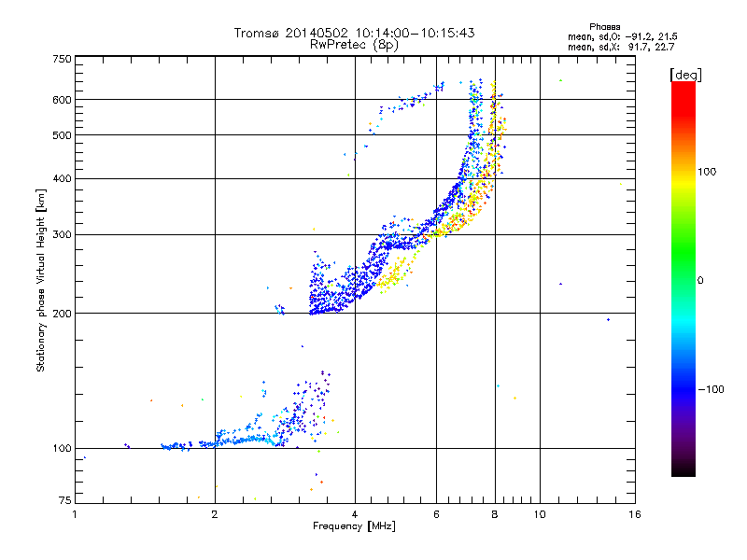The height and width of the screenshot is (560, 747).
Task: Click the '[deg]' colorbar unit label
Action: (685, 75)
